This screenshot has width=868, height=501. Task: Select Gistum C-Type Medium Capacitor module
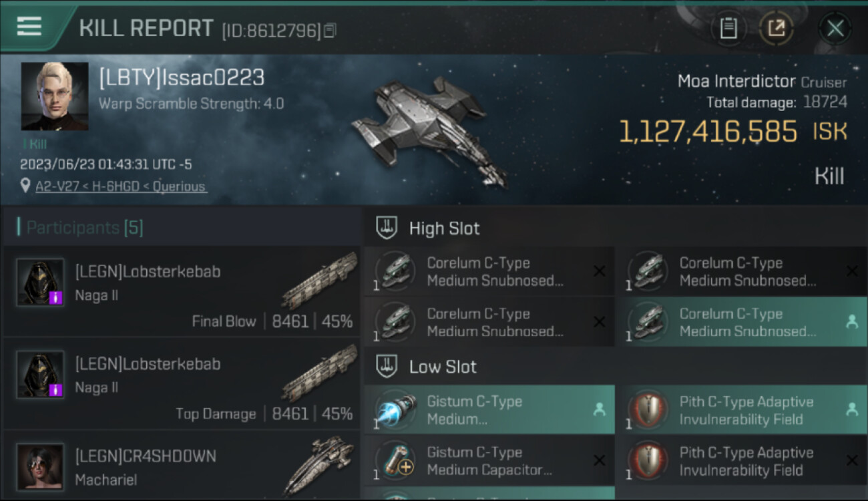tap(489, 460)
